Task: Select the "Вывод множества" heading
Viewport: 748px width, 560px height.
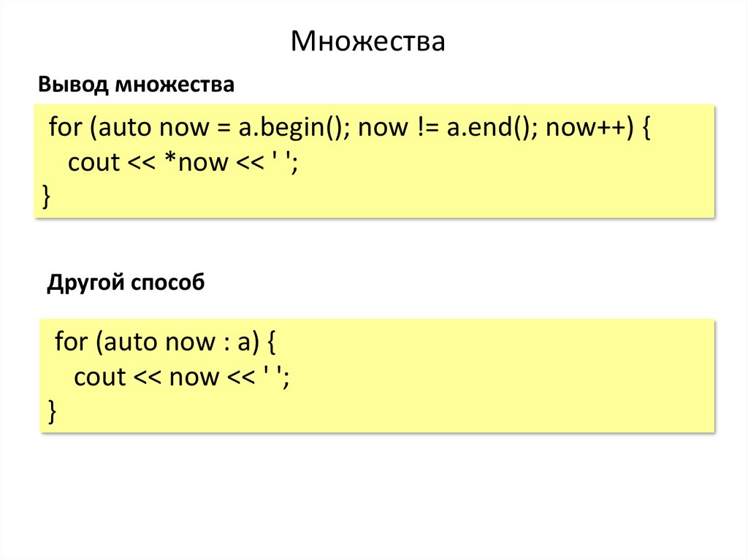Action: (x=137, y=85)
